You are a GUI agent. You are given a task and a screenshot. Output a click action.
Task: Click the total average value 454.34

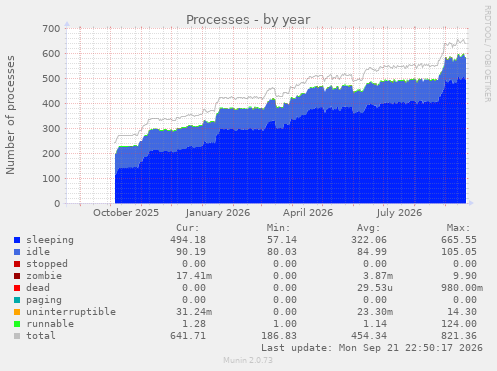(369, 336)
